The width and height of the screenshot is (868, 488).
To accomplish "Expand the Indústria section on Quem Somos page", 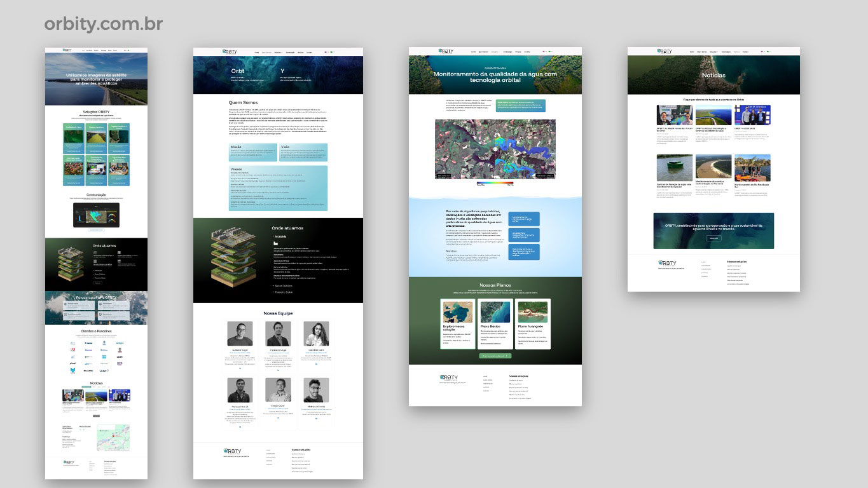I will point(279,236).
